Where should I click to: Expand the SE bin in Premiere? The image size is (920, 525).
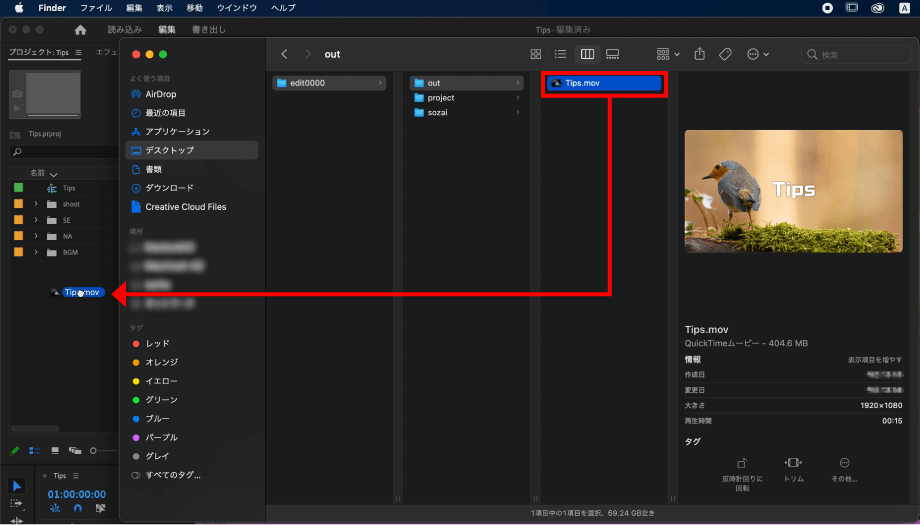[x=36, y=220]
